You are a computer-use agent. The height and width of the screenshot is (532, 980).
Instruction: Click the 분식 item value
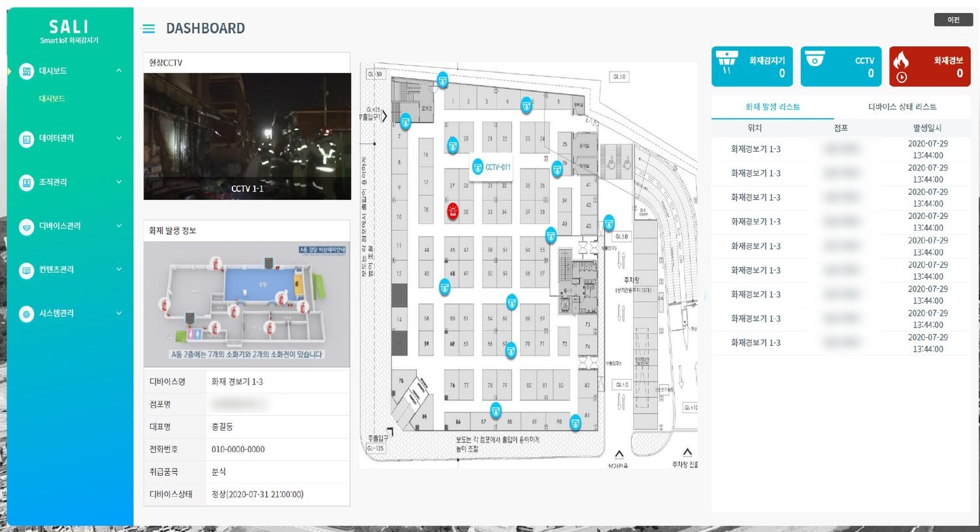click(219, 472)
